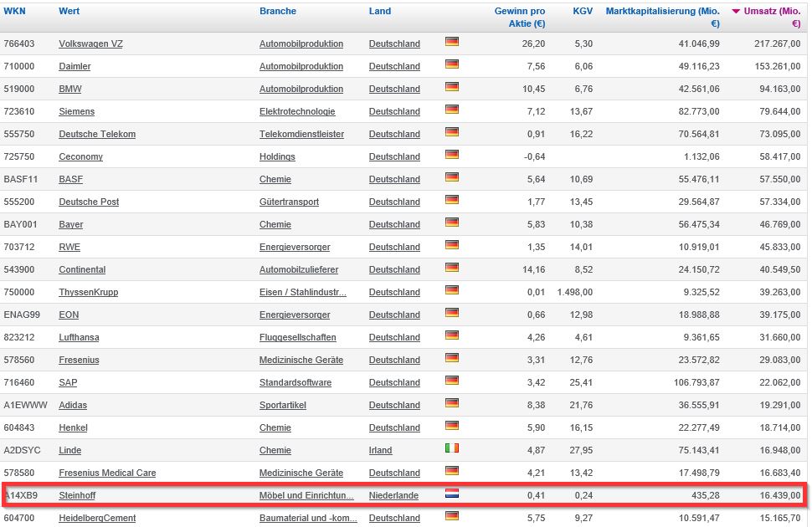The width and height of the screenshot is (812, 527).
Task: Click Sportartikel branch link
Action: 283,406
